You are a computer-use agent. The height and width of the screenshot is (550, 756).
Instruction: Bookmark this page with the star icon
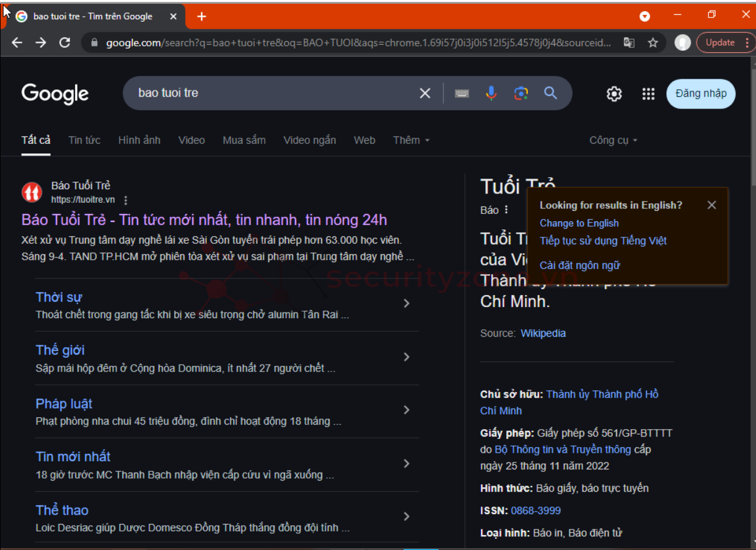point(653,43)
